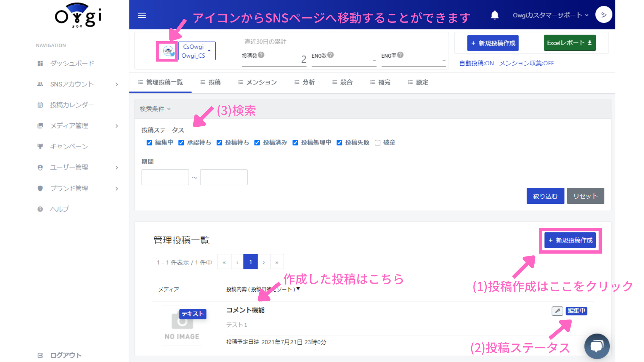Click the リセット button

(x=585, y=196)
